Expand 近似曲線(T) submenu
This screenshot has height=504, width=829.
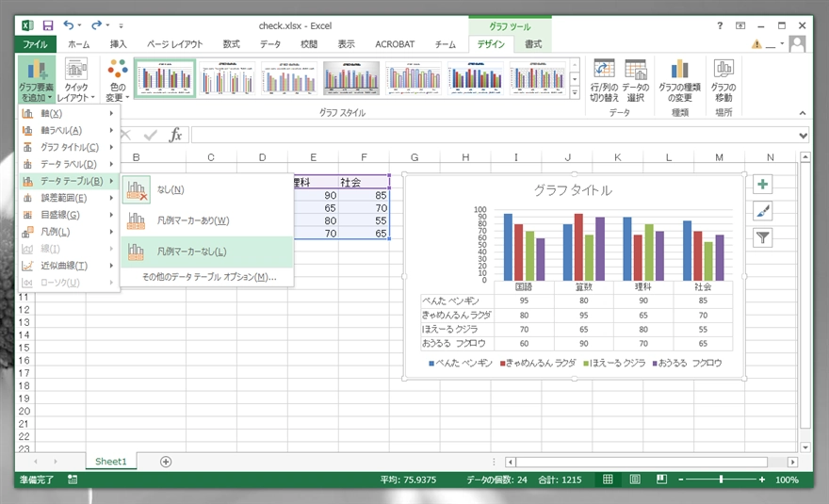tap(69, 266)
